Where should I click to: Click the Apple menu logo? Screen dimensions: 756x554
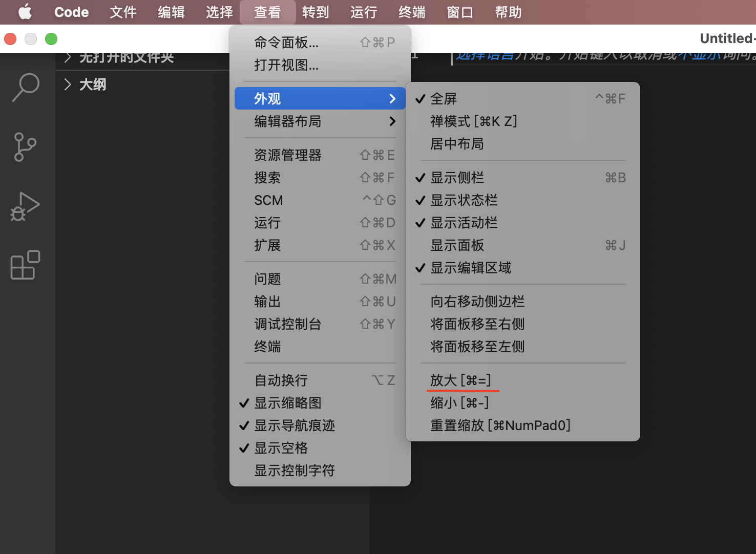tap(24, 12)
